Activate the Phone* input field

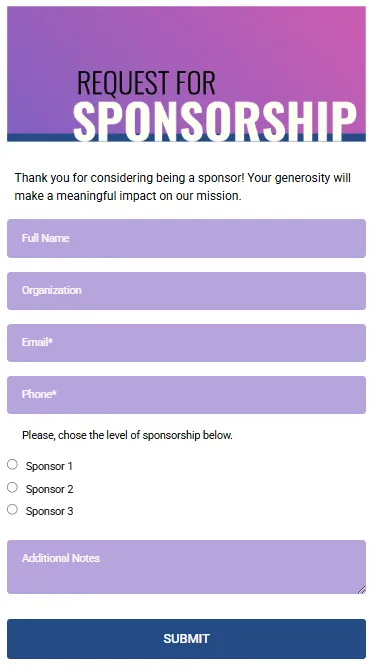186,395
